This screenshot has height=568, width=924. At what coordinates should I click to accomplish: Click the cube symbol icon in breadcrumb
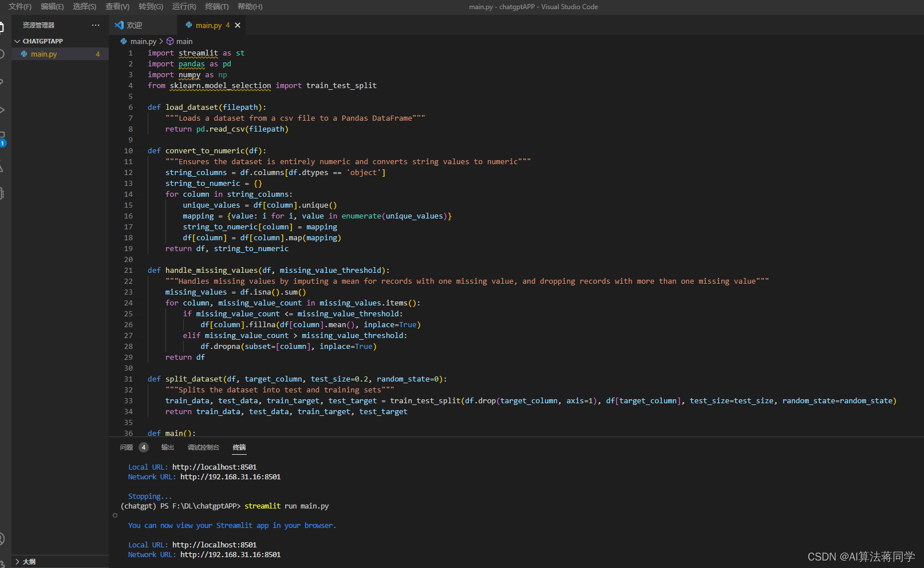coord(170,42)
